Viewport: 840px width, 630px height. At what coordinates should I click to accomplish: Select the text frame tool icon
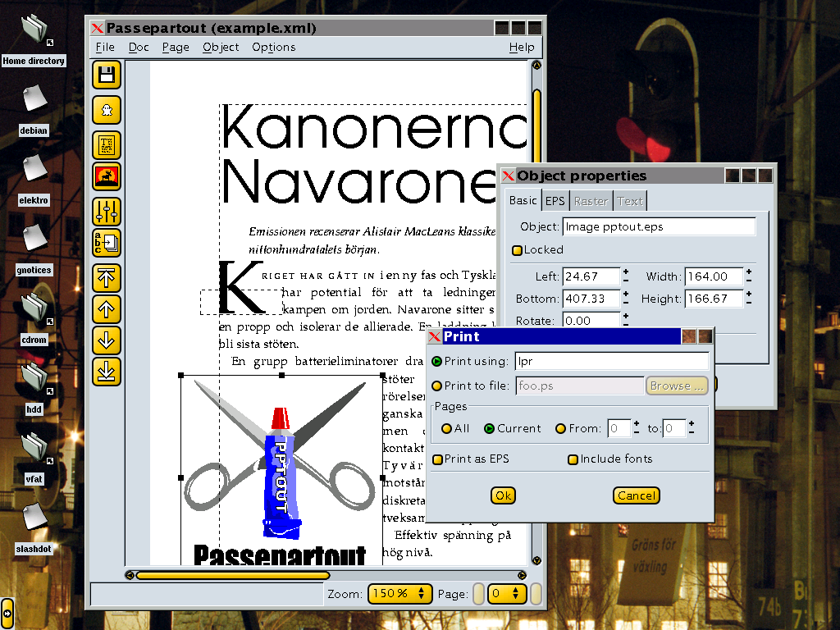click(x=106, y=145)
